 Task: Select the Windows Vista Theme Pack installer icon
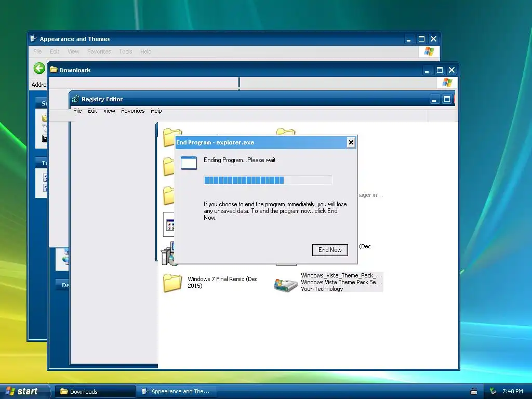286,284
